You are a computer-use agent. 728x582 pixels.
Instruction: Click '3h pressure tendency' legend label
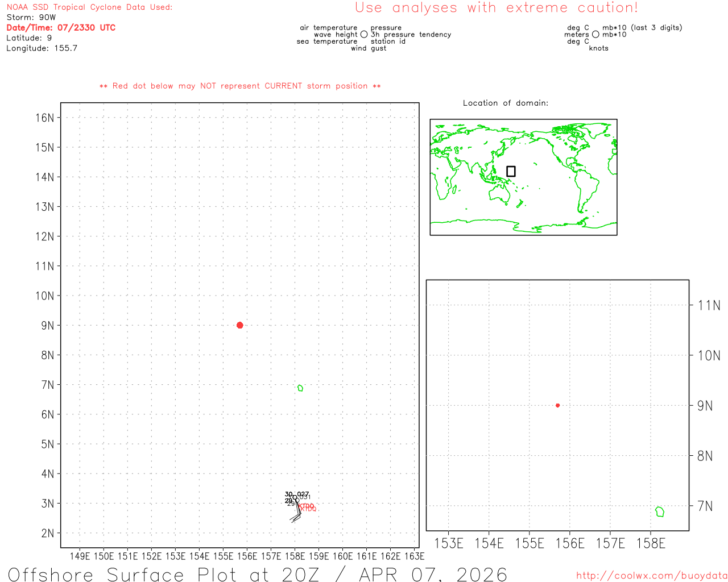pyautogui.click(x=411, y=35)
